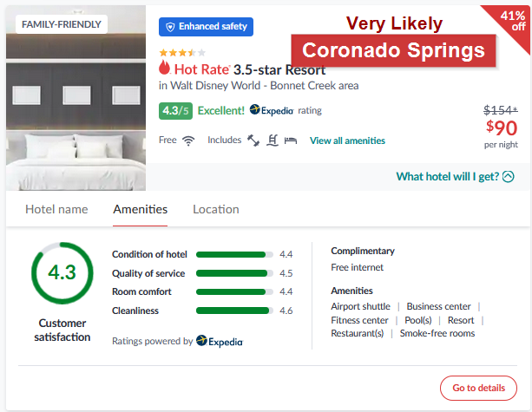Image resolution: width=532 pixels, height=412 pixels.
Task: Collapse the What hotel will I get chevron
Action: 509,177
